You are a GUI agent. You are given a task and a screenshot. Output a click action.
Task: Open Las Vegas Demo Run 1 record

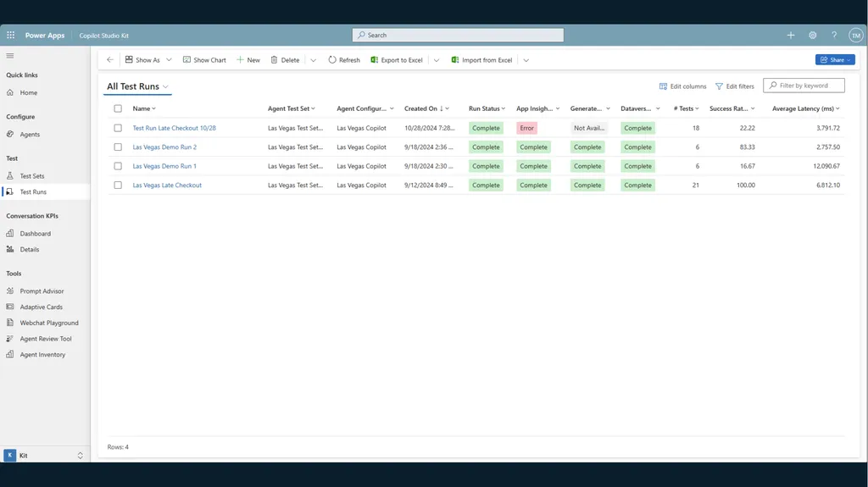coord(164,166)
